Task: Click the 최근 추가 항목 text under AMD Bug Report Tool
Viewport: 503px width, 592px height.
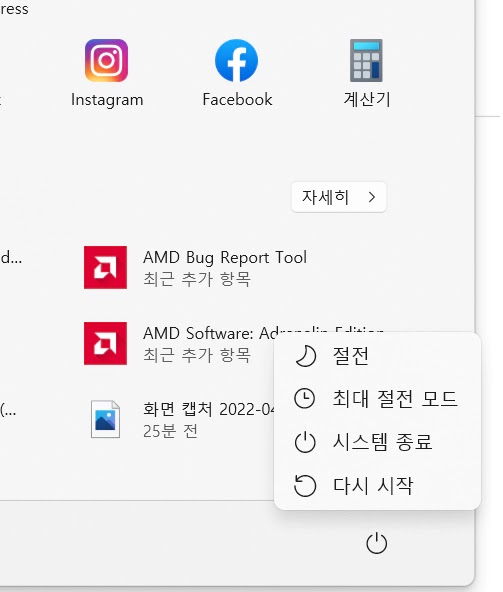Action: (x=197, y=279)
